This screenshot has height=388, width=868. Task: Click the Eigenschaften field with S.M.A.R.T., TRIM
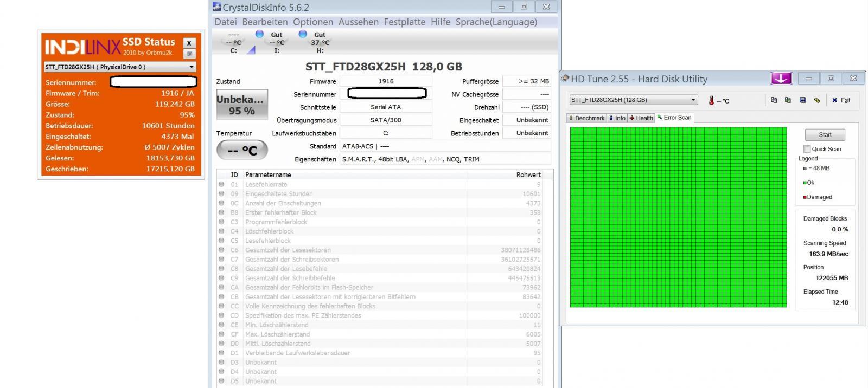pos(445,159)
